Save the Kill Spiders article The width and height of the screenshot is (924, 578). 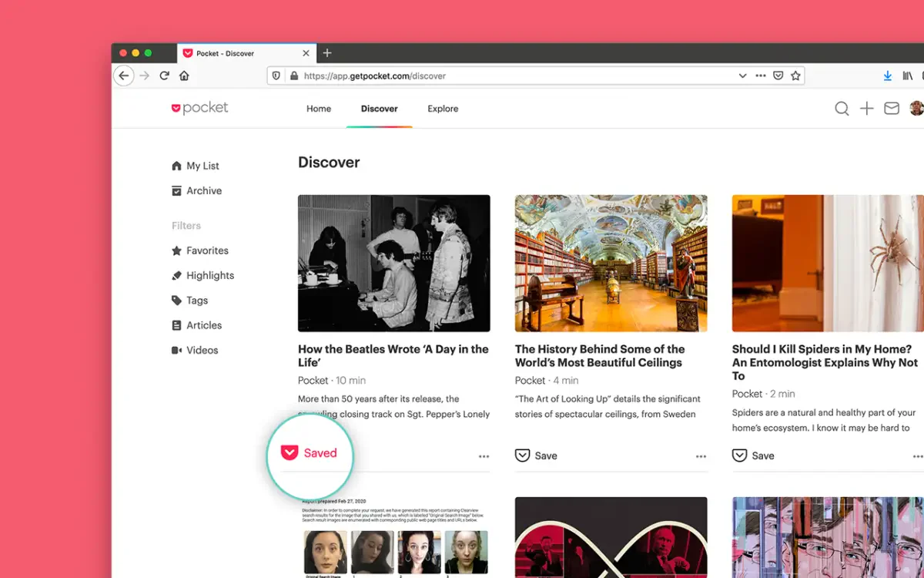[x=753, y=455]
